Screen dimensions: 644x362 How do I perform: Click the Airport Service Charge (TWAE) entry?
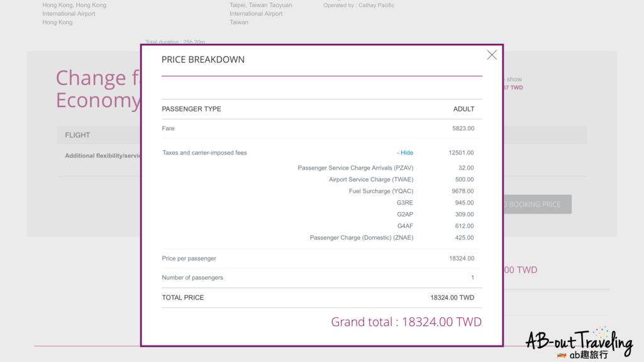(x=371, y=180)
